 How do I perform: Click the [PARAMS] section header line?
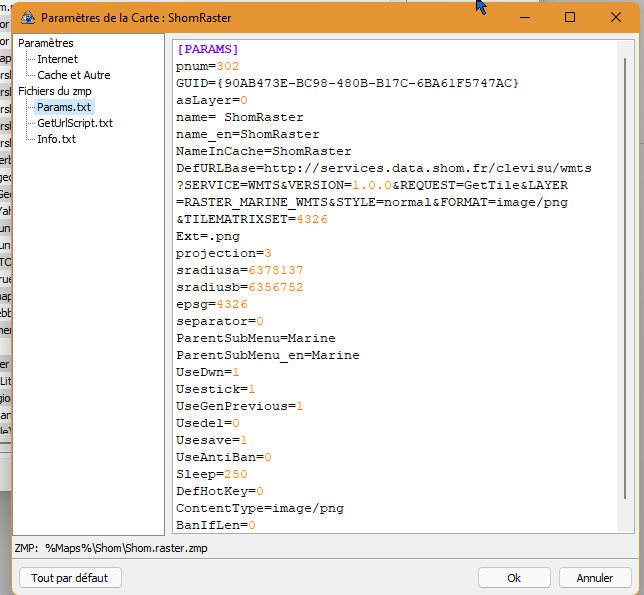pyautogui.click(x=207, y=49)
